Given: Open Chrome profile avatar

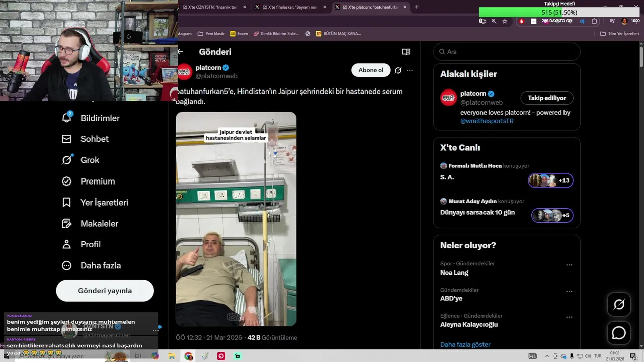Looking at the screenshot, I should click(624, 21).
